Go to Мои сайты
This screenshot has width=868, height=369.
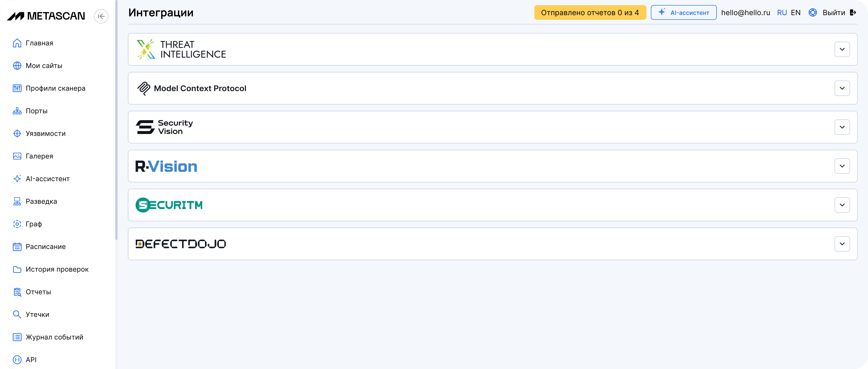(44, 66)
